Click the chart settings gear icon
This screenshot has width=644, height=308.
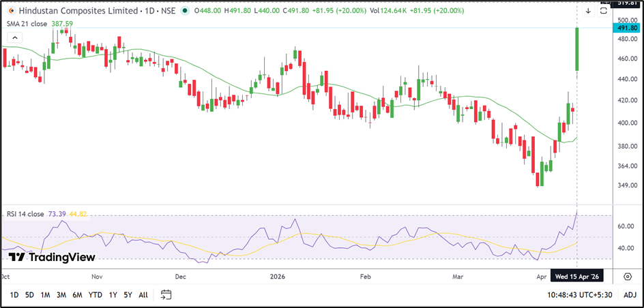point(627,277)
